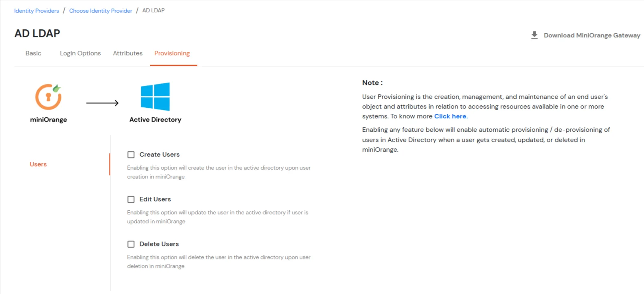Click the AD LDAP breadcrumb entry

coord(153,11)
